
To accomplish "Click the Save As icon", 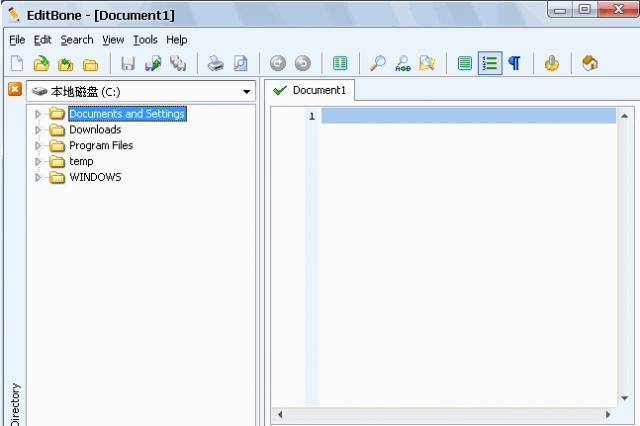I will click(x=153, y=64).
